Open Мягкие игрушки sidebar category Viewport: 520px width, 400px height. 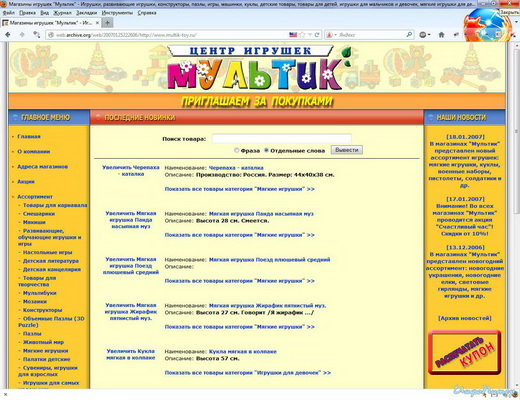tap(45, 351)
